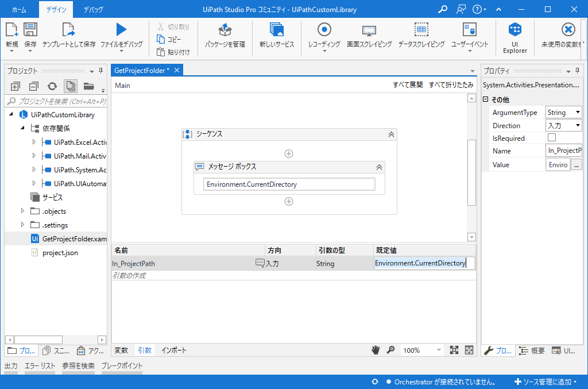Open the search magnifier in title bar
Image resolution: width=588 pixels, height=389 pixels.
443,9
